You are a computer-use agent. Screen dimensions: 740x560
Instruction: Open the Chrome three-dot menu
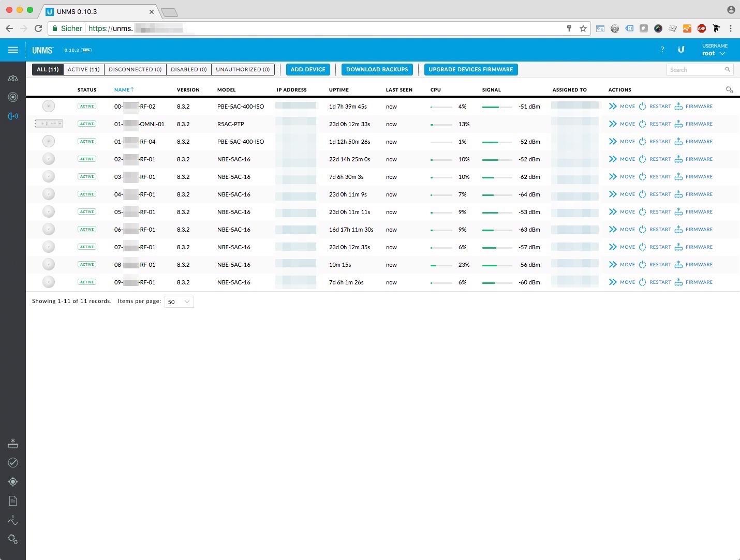731,28
